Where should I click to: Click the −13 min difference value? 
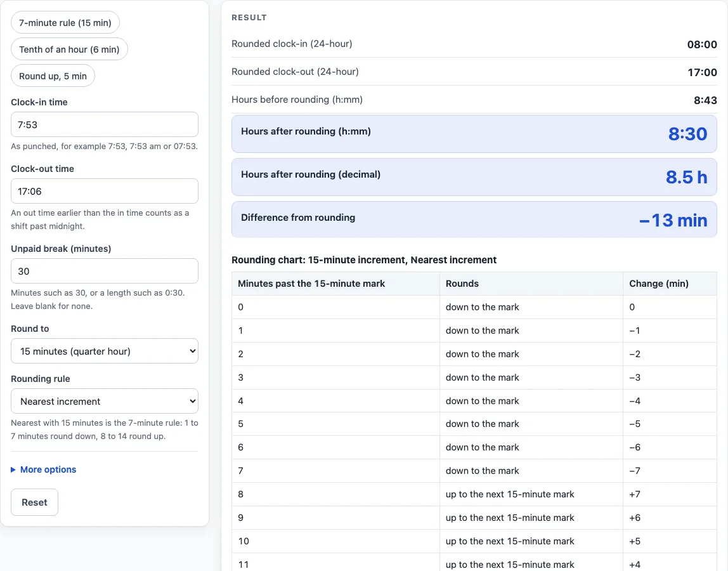coord(673,220)
